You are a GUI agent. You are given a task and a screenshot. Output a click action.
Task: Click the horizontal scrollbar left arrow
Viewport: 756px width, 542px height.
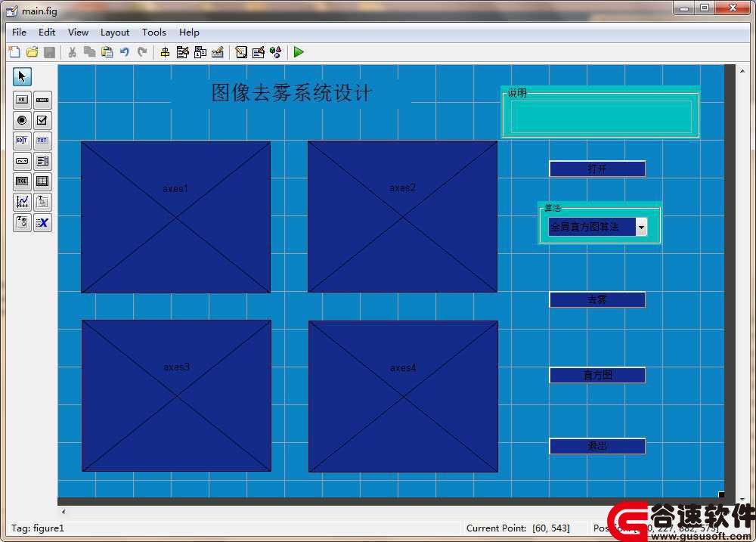(64, 512)
